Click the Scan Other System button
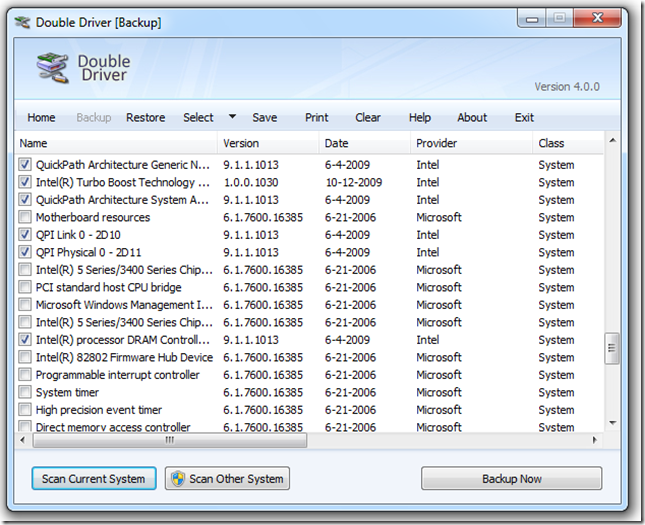Screen dimensions: 645x525 (227, 479)
